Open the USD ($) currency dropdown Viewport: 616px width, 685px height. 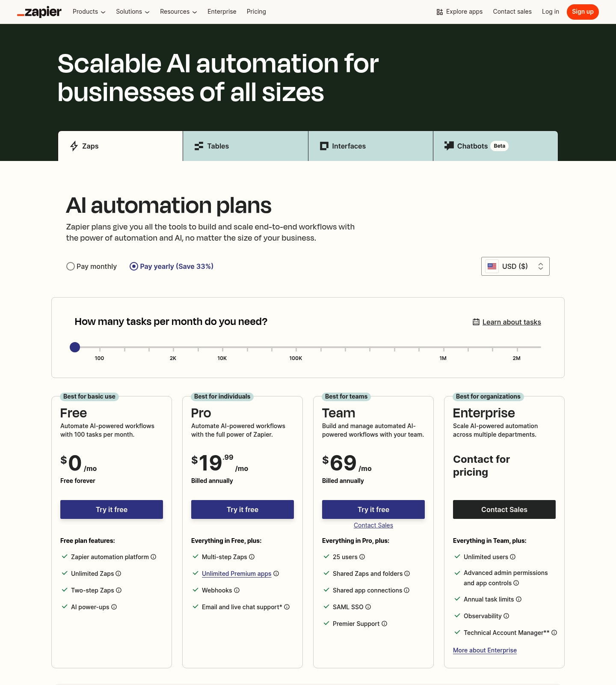coord(515,266)
